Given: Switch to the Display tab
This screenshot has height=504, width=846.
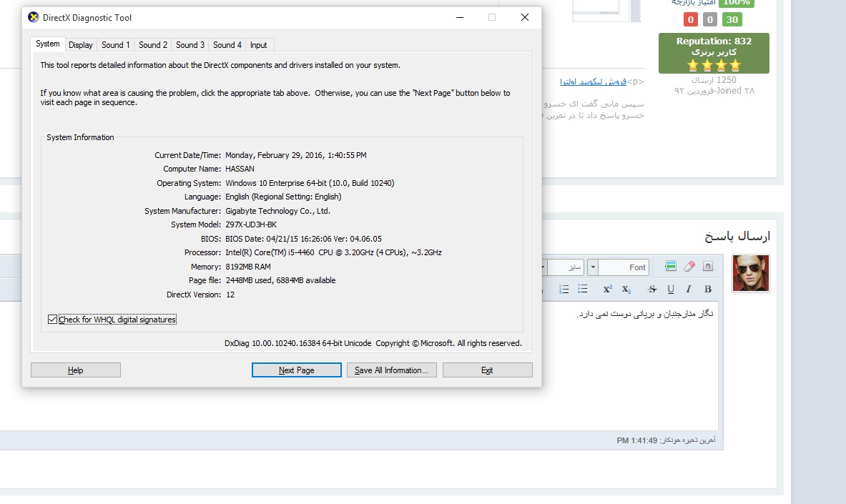Looking at the screenshot, I should (x=81, y=45).
